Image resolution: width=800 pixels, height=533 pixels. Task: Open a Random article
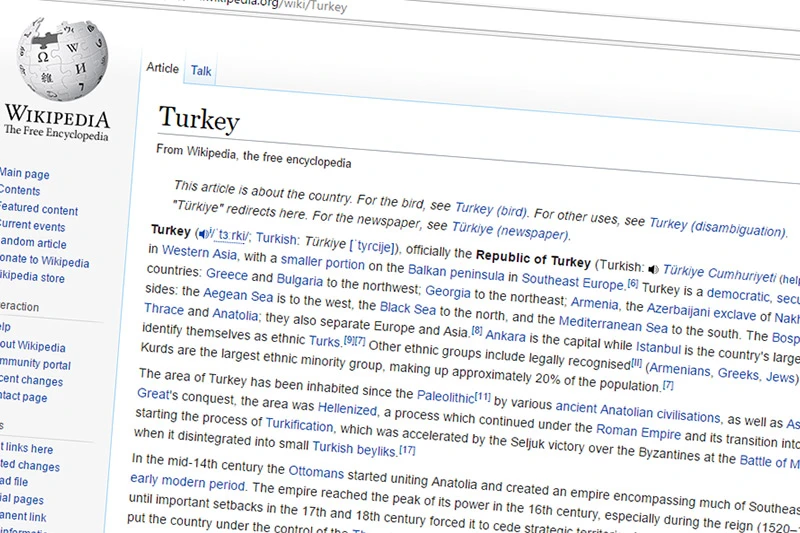click(33, 243)
